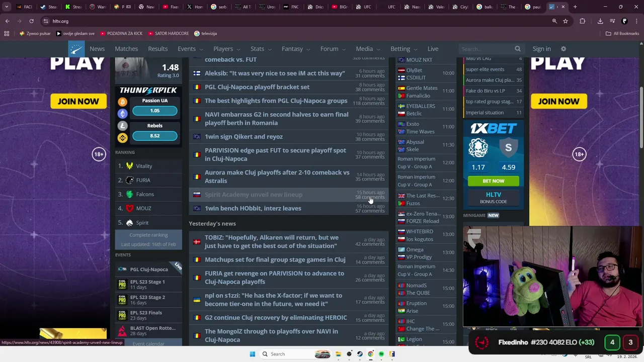Screen dimensions: 644x362
Task: Open a new browser tab
Action: (575, 7)
